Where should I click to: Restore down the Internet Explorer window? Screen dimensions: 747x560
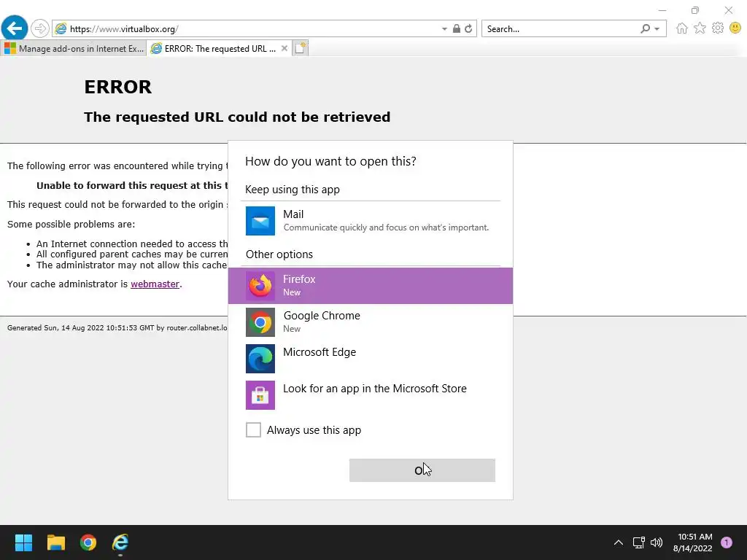695,10
